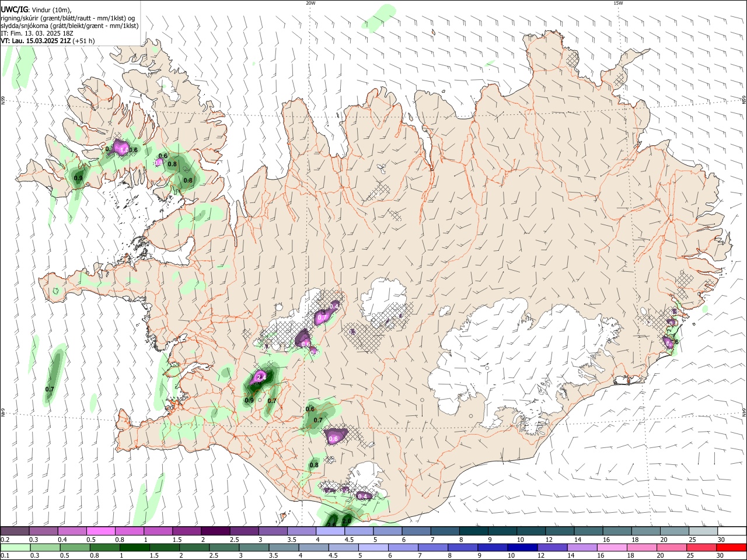
Task: Click the '2.4' precipitation value on the map
Action: point(261,378)
